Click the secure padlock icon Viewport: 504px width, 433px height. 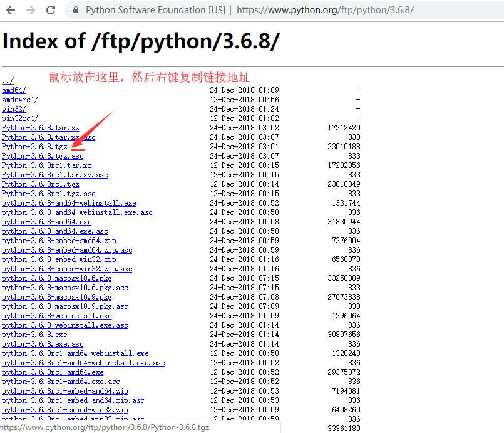[76, 10]
